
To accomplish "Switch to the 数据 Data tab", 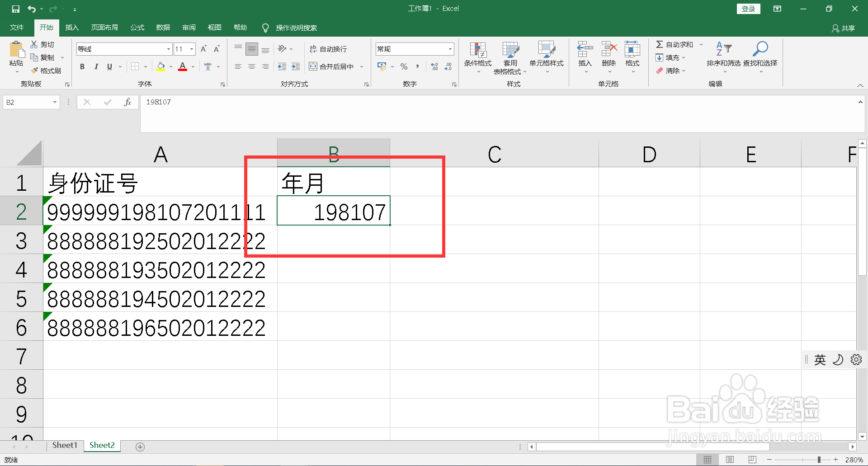I will coord(163,28).
